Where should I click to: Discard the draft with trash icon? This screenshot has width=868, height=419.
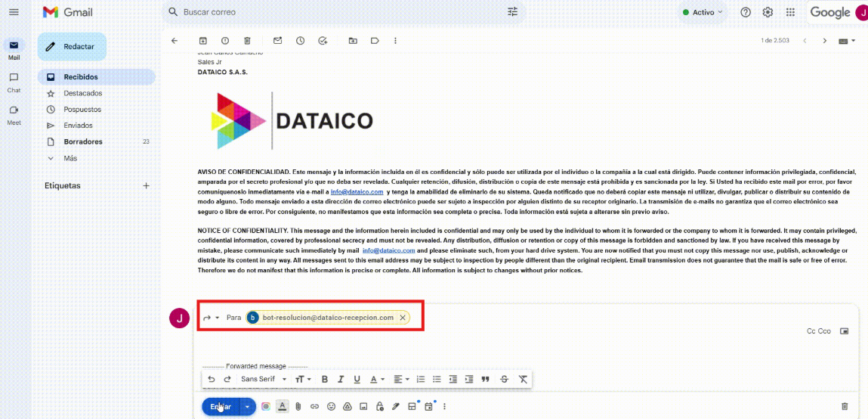click(844, 406)
